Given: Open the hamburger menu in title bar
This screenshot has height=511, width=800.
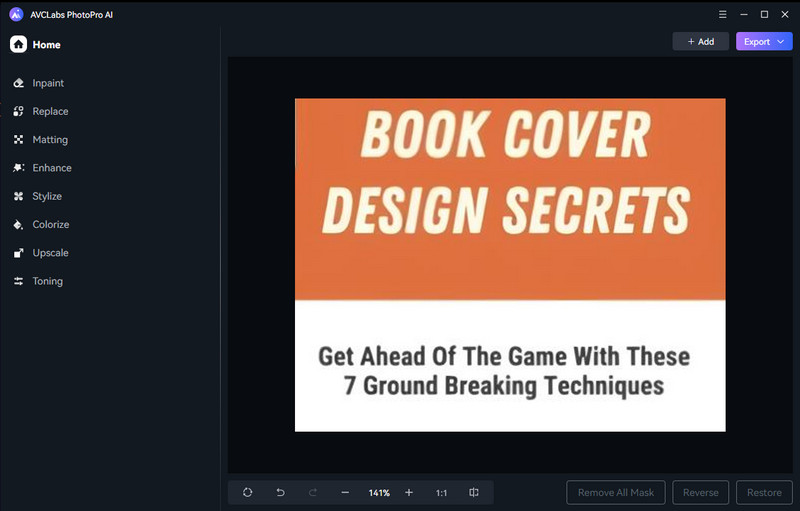Looking at the screenshot, I should [x=722, y=14].
